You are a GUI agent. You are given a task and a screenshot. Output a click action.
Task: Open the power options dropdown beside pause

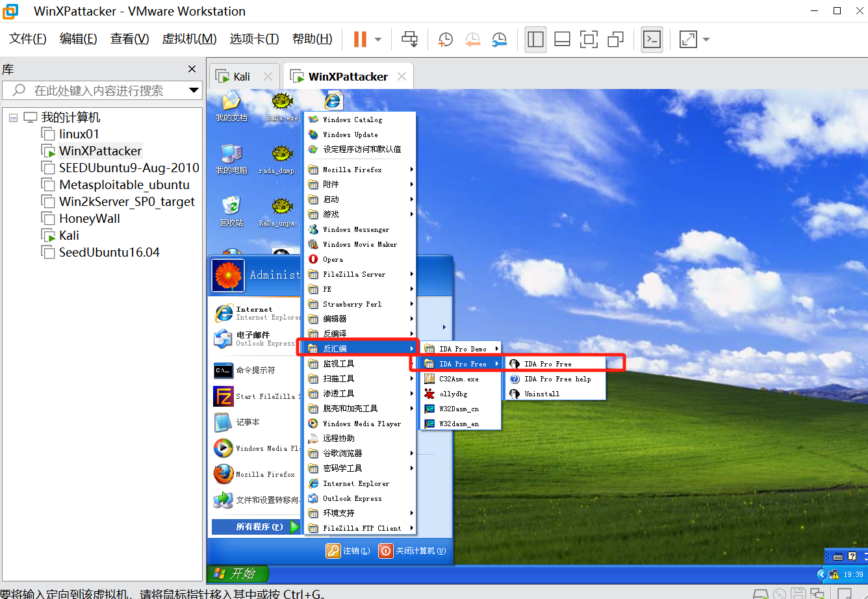coord(378,40)
